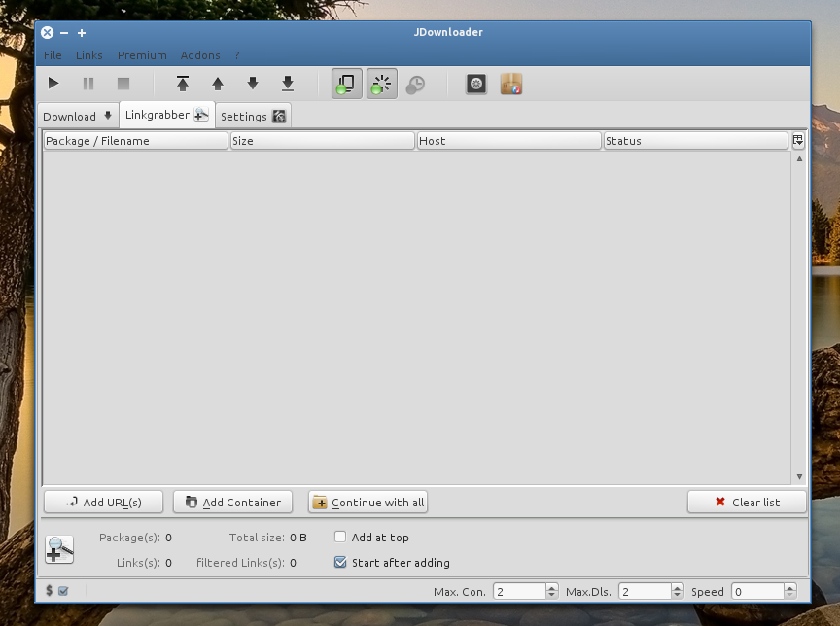This screenshot has height=626, width=840.
Task: Click the dollar sign premium icon
Action: pyautogui.click(x=50, y=590)
